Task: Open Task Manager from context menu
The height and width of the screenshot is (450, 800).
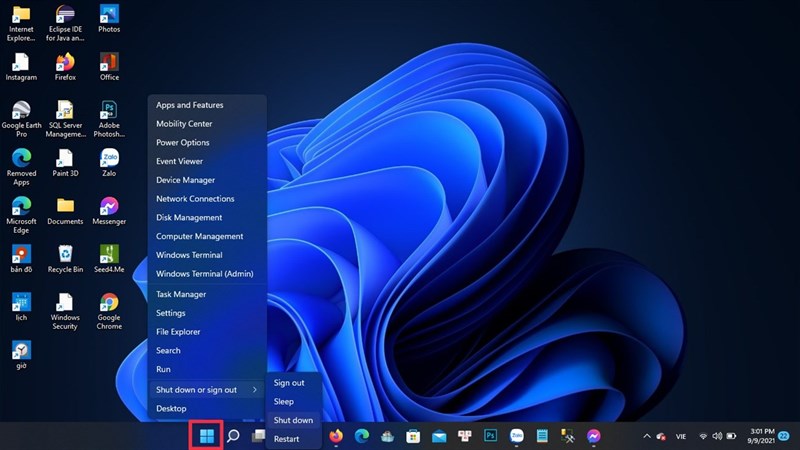Action: click(181, 294)
